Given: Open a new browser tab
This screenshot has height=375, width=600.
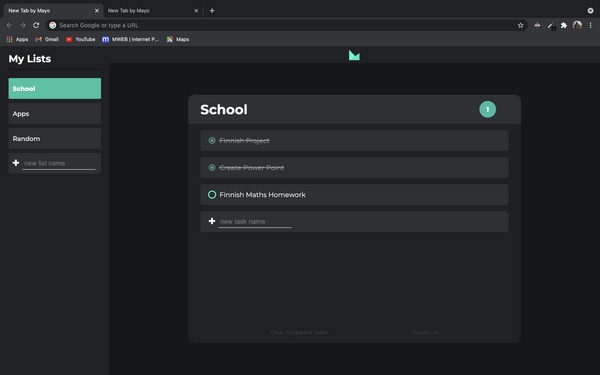Looking at the screenshot, I should click(x=212, y=11).
